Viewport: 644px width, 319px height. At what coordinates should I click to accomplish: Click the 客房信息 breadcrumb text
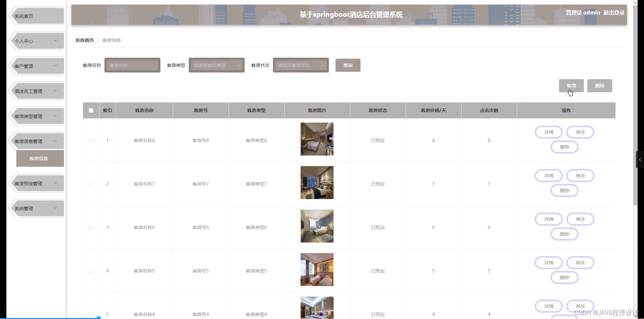tap(111, 40)
